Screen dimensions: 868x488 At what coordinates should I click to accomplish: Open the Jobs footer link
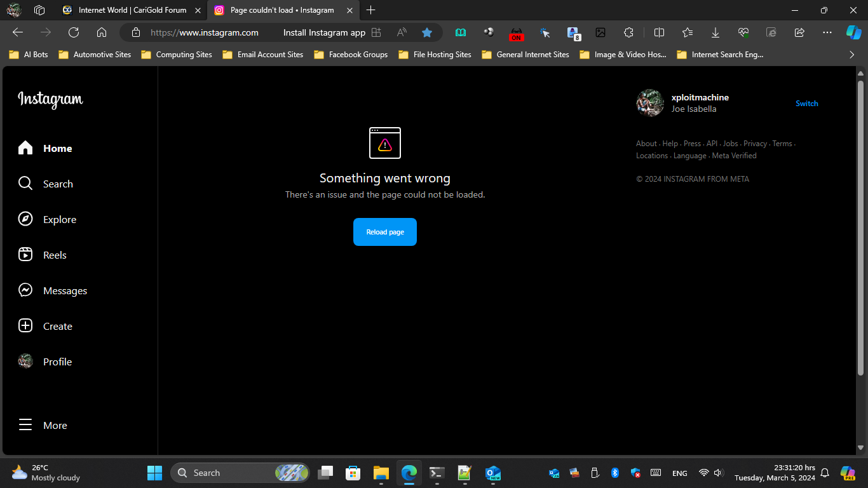coord(731,144)
